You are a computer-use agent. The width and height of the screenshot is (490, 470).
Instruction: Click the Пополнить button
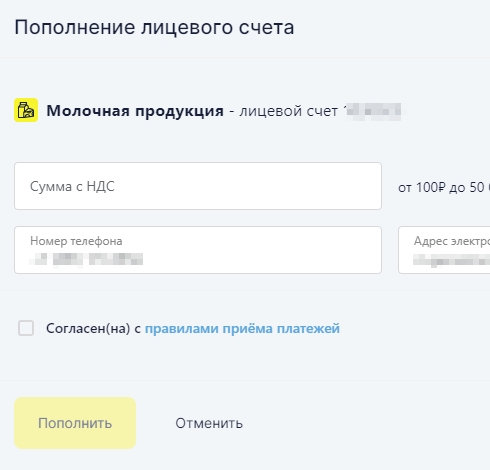point(75,423)
